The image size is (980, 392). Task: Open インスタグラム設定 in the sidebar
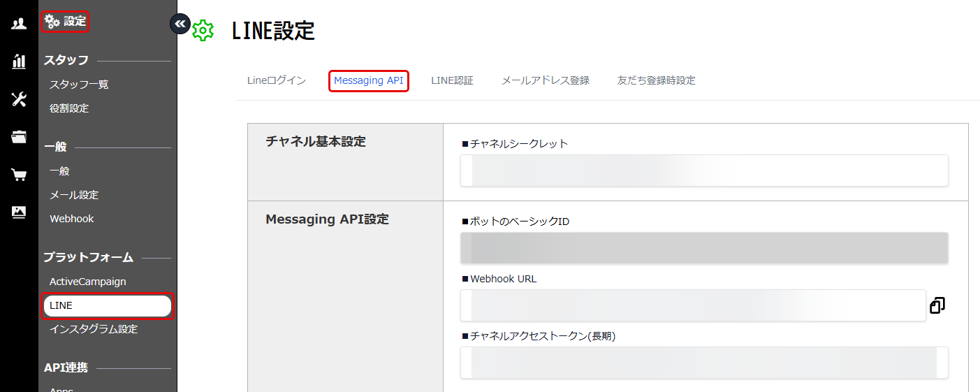94,329
